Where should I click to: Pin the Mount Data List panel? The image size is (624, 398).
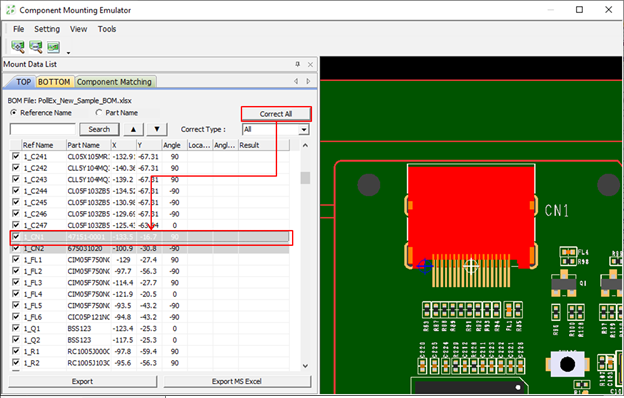pyautogui.click(x=297, y=64)
